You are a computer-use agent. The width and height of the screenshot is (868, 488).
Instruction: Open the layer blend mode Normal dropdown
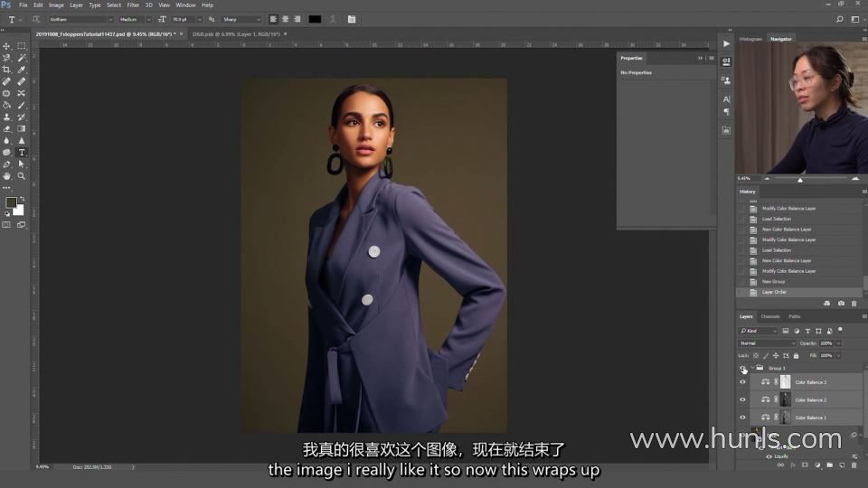tap(767, 343)
